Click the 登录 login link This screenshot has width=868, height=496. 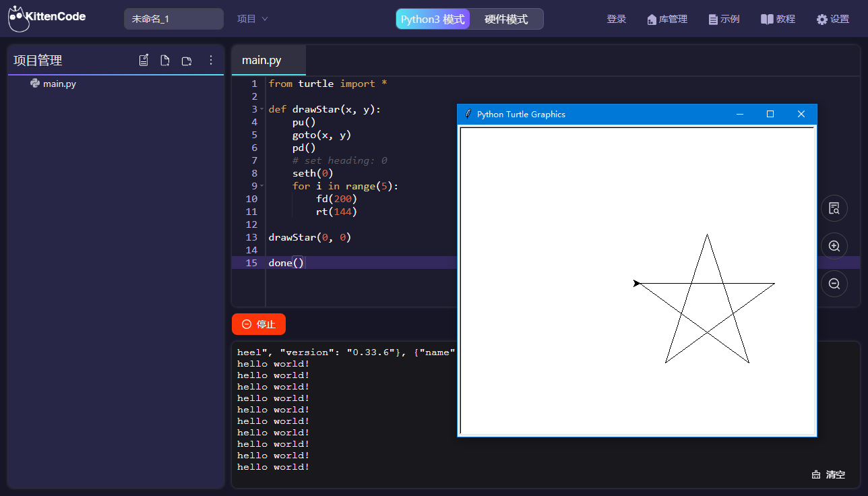pyautogui.click(x=617, y=19)
